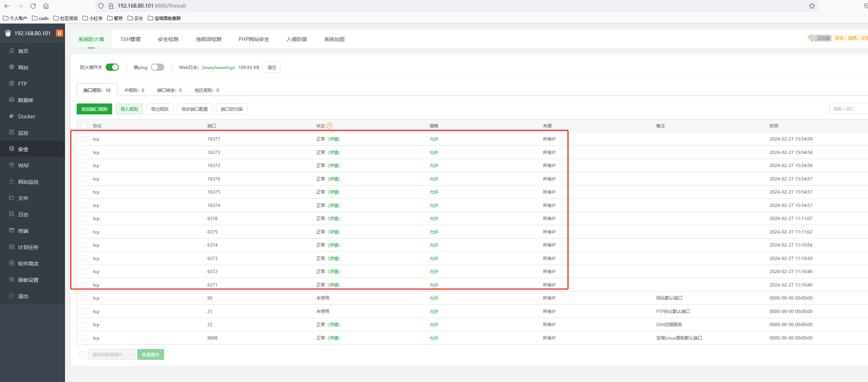Screen dimensions: 868x382
Task: Click the 同步端口配置 button
Action: (195, 109)
